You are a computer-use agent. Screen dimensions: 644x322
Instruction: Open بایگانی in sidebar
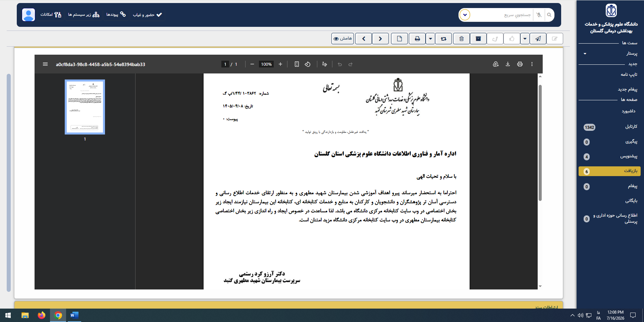pos(631,201)
